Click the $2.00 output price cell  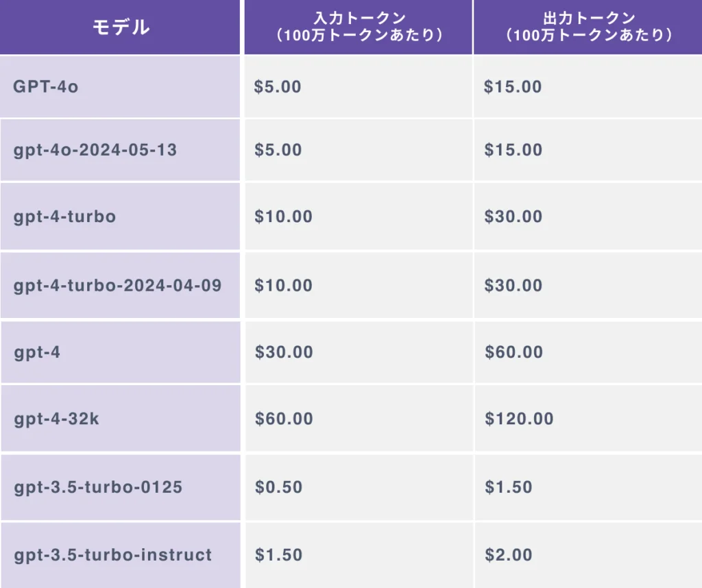[x=509, y=554]
